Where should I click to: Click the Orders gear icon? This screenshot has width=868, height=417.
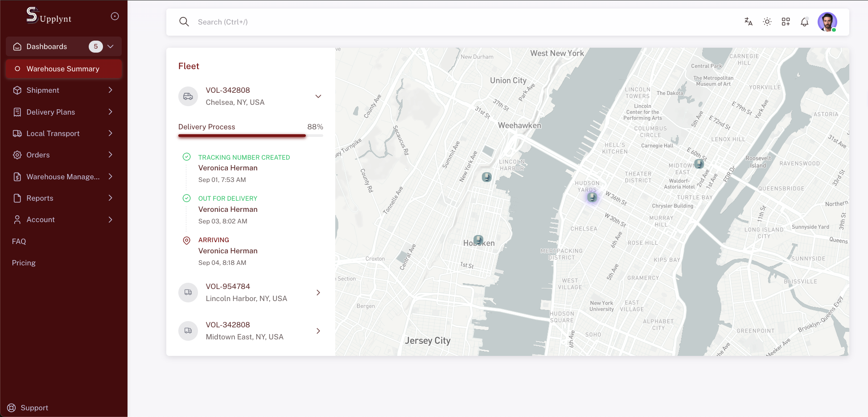[x=17, y=155]
